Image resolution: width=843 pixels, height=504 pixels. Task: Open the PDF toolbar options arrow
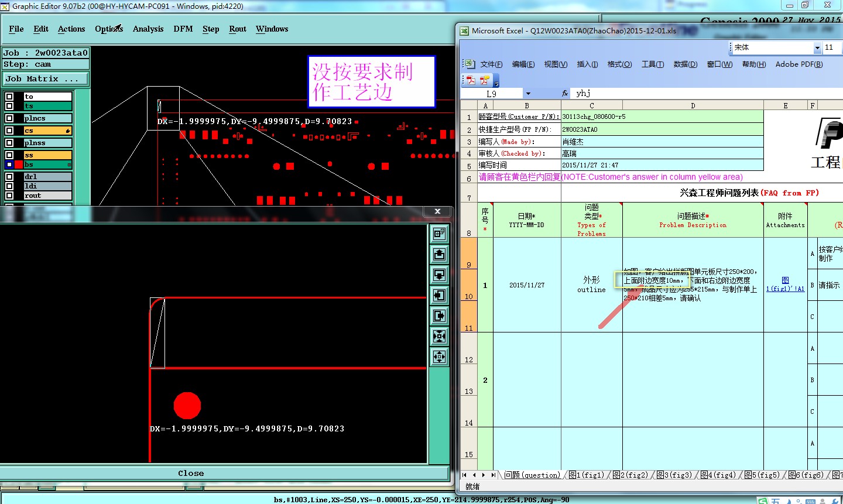(x=496, y=81)
